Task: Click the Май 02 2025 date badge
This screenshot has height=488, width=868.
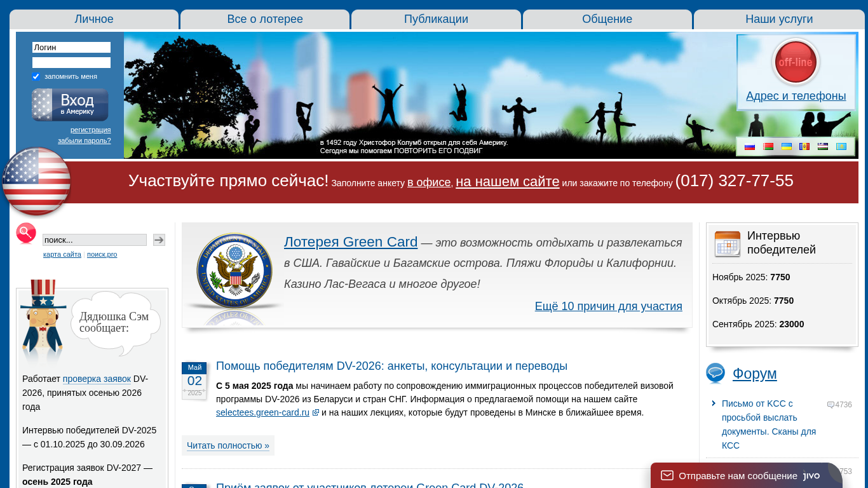Action: 194,381
